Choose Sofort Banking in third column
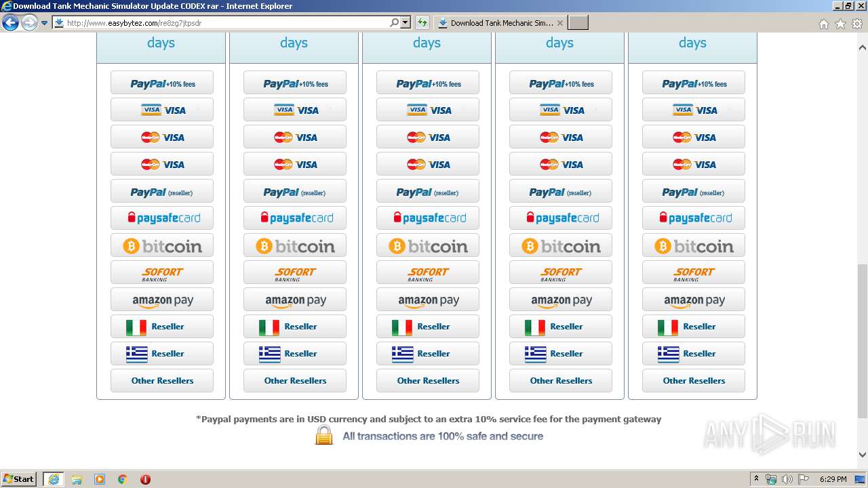868x488 pixels. point(428,272)
